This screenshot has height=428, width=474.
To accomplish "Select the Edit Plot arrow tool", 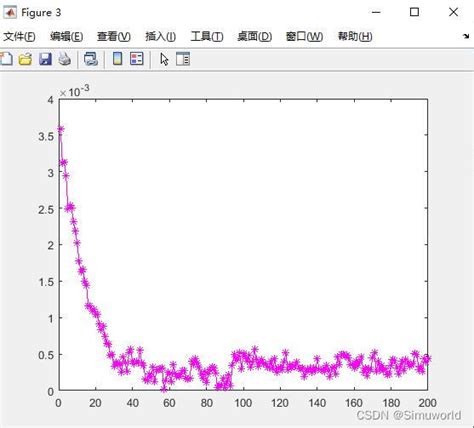I will pos(164,59).
